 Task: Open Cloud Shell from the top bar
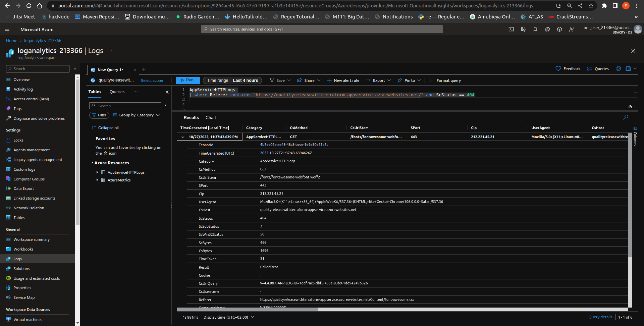(511, 30)
